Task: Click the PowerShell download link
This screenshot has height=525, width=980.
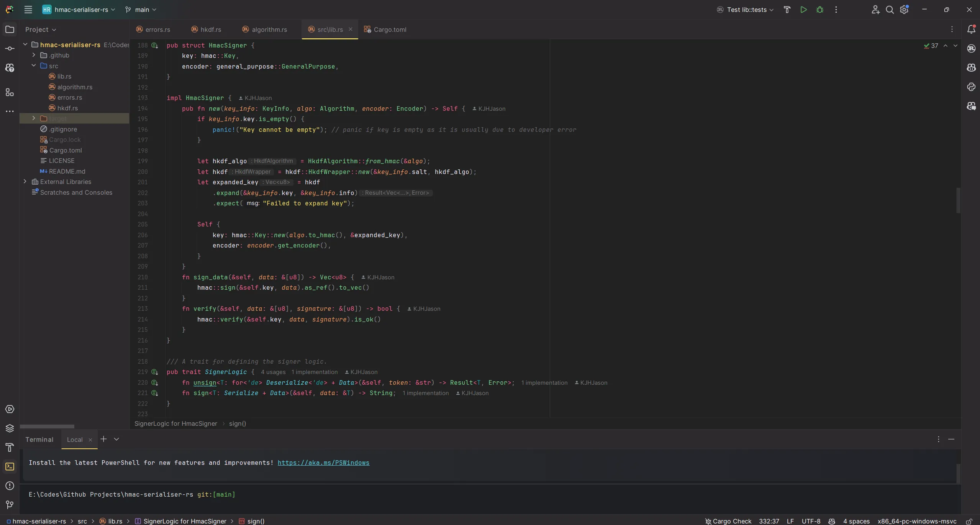Action: tap(323, 463)
